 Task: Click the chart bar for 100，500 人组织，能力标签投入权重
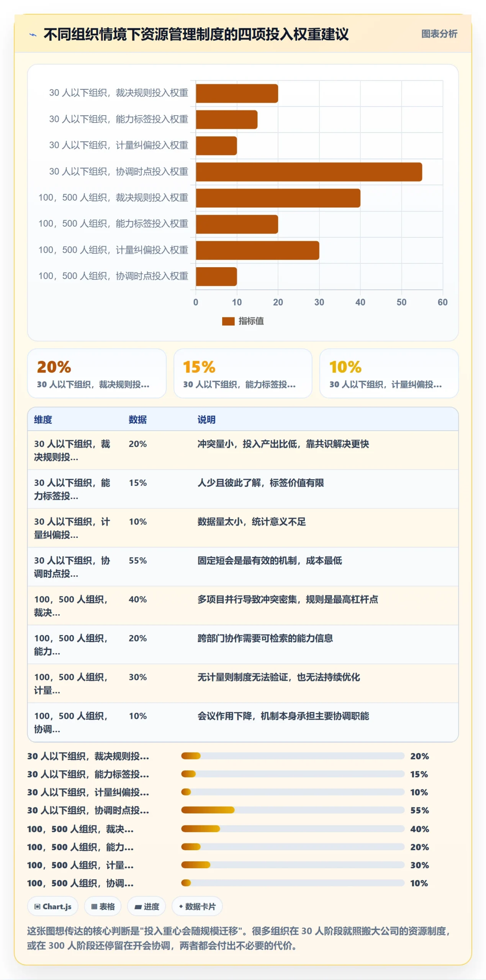[x=237, y=224]
